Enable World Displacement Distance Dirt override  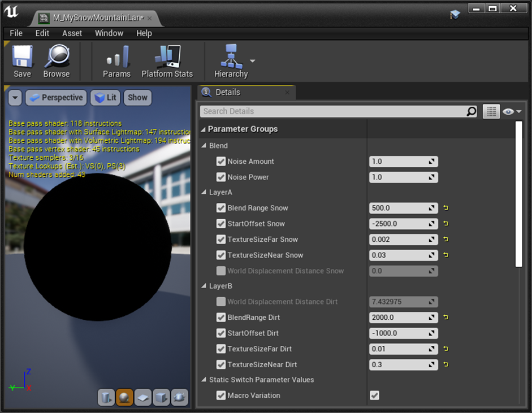coord(221,302)
